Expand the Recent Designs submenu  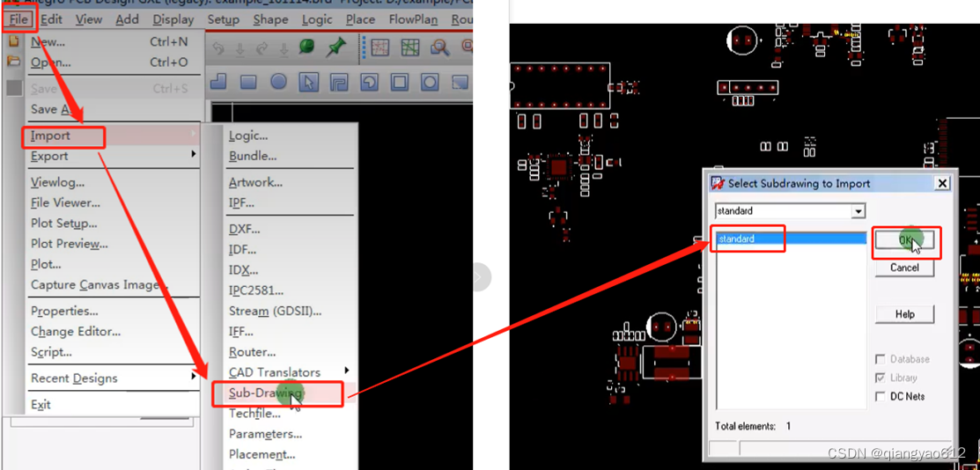[113, 378]
